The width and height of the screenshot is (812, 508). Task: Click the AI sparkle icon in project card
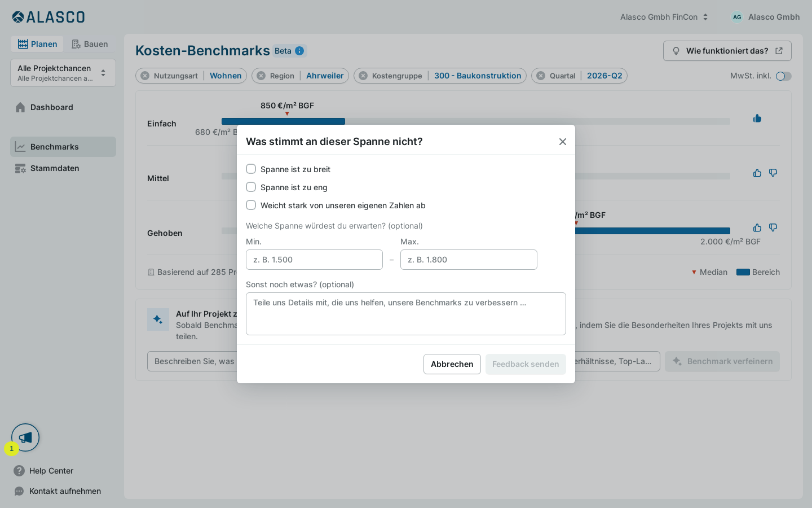(158, 319)
